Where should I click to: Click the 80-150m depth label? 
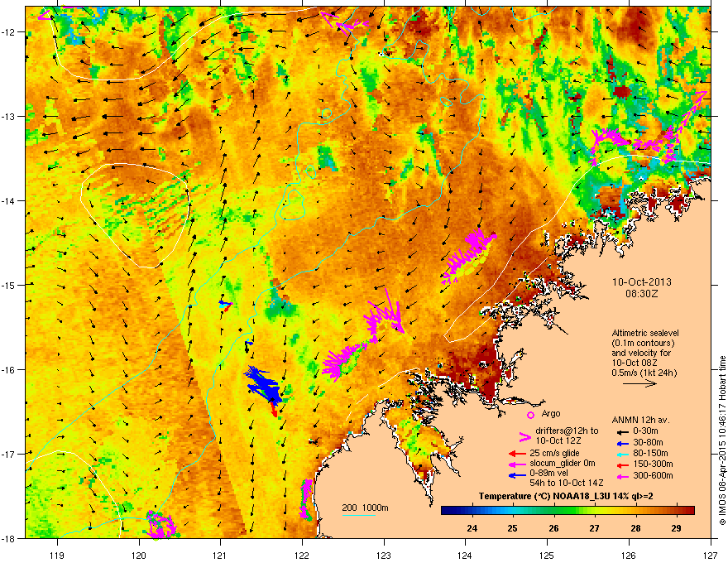point(650,454)
